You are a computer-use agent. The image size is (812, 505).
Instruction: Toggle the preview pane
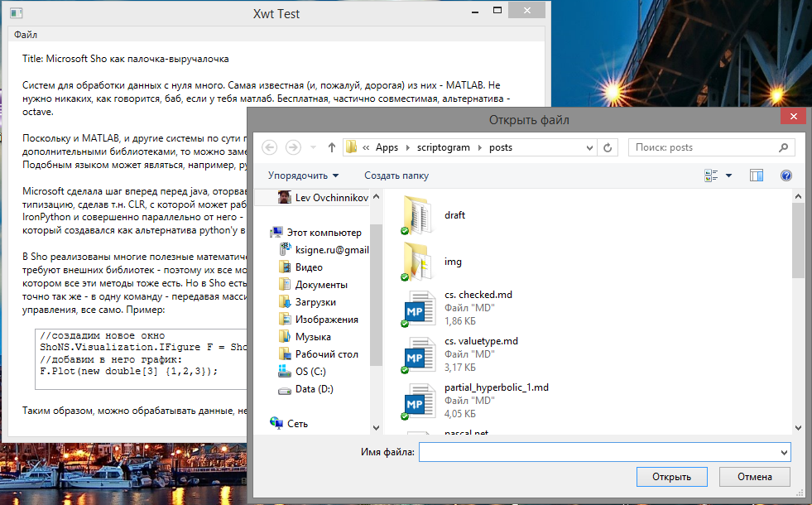(x=756, y=175)
